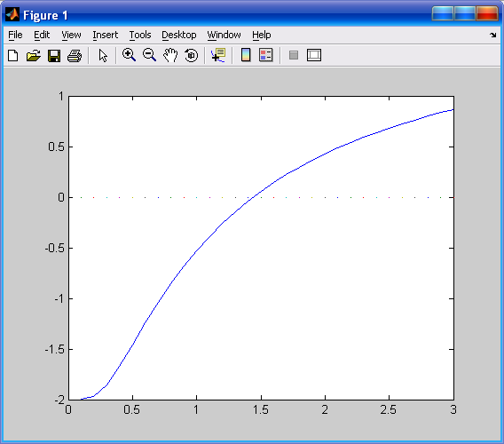Enable the Rotate 3D tool

[192, 55]
